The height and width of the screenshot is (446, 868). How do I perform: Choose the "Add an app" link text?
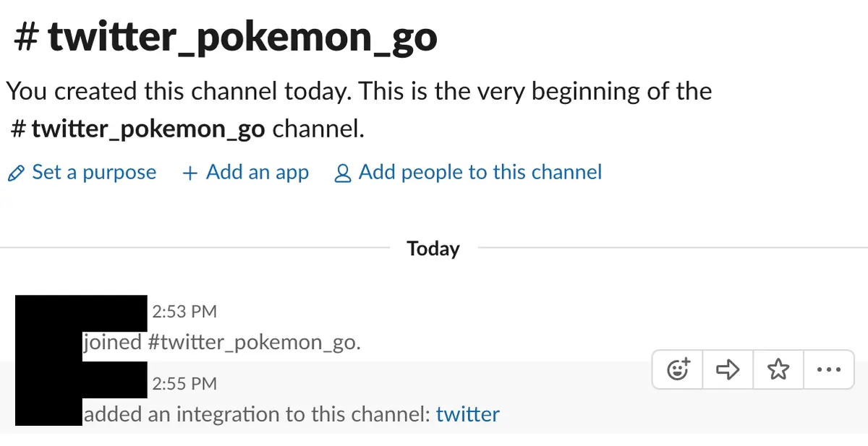[258, 172]
